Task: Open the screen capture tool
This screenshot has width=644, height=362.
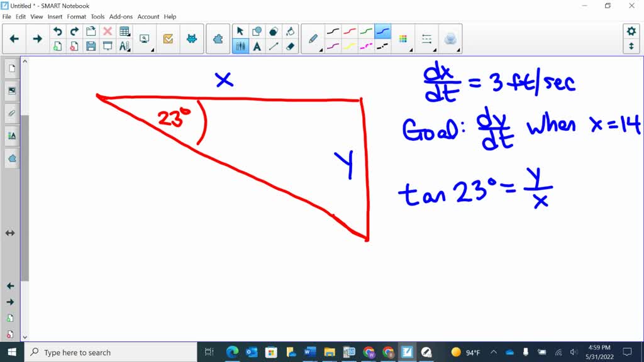Action: point(144,39)
